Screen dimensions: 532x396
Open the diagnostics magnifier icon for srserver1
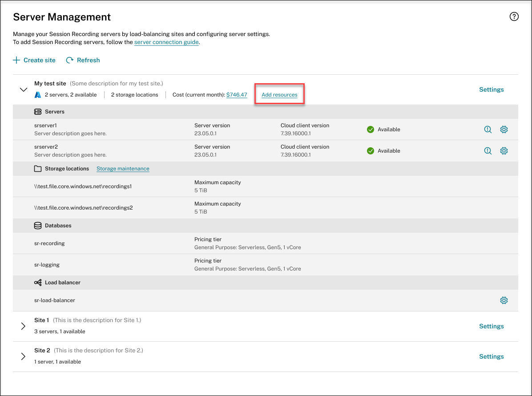488,129
